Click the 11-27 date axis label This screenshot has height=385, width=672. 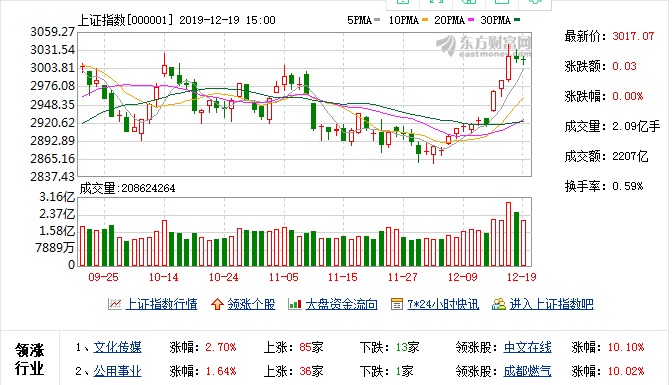click(402, 277)
